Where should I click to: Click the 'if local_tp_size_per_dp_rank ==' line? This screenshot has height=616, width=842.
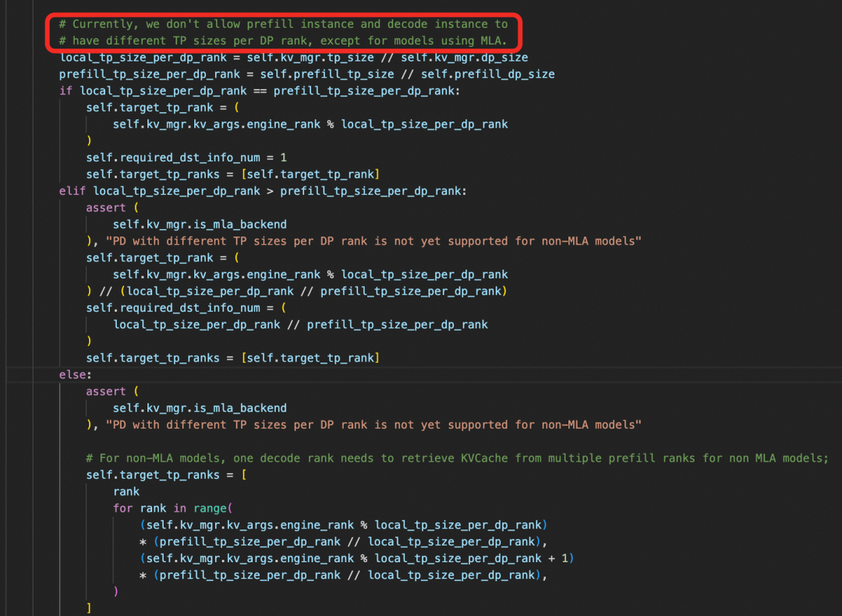click(260, 90)
